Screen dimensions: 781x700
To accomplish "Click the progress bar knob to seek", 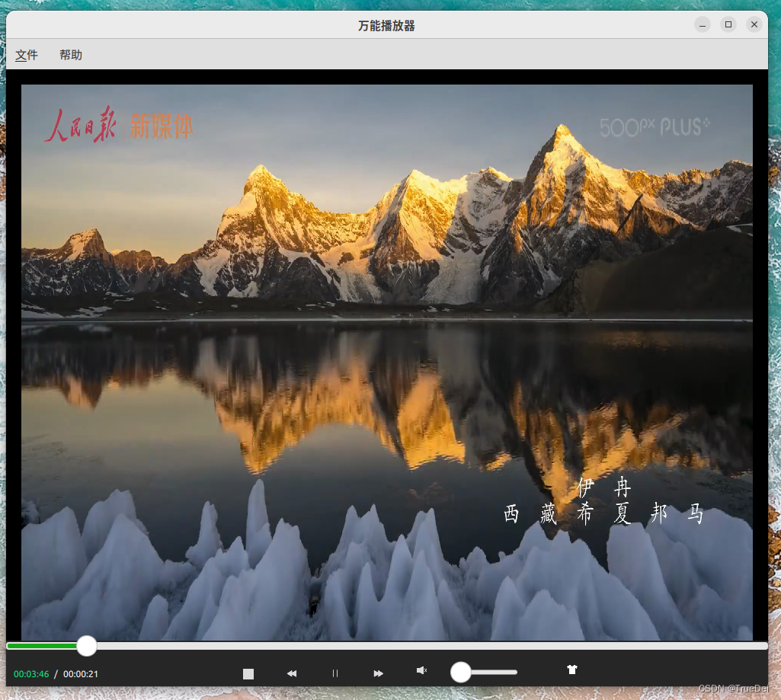I will pos(86,646).
